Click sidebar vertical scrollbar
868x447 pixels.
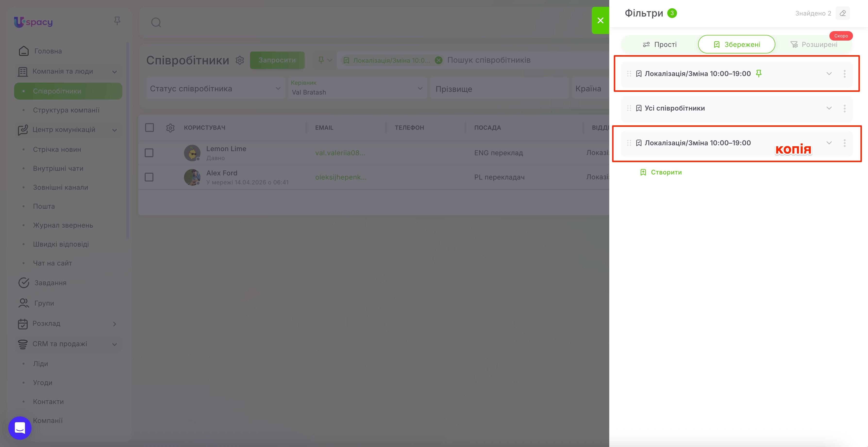(127, 140)
